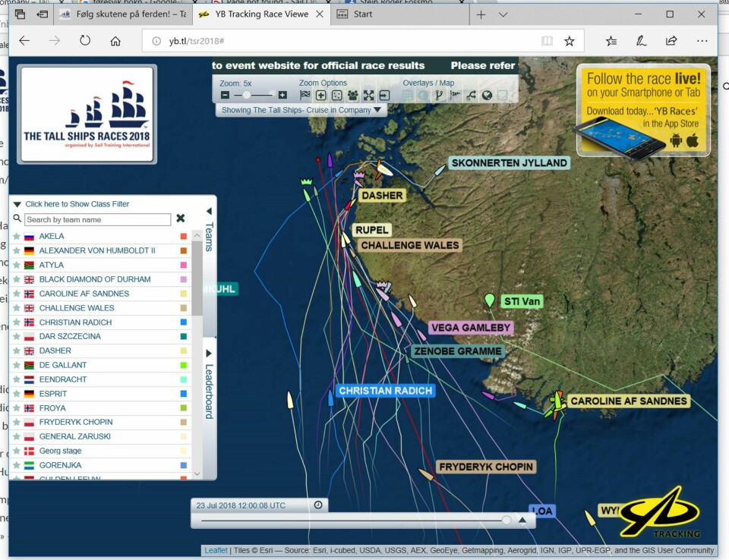The width and height of the screenshot is (729, 560).
Task: Select ALEXANDER VON HUMBOLDT II in team list
Action: pyautogui.click(x=98, y=250)
